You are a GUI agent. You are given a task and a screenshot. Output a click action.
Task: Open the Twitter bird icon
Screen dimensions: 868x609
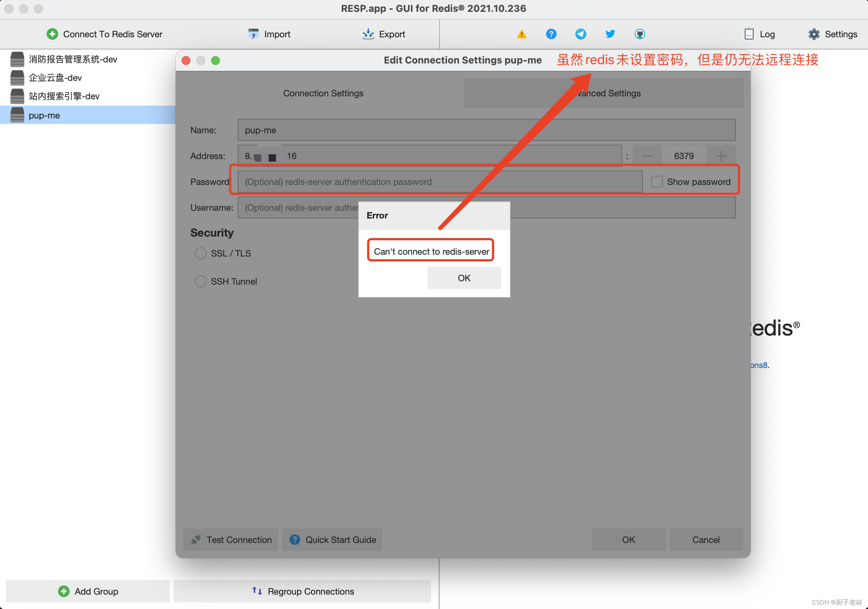click(610, 34)
